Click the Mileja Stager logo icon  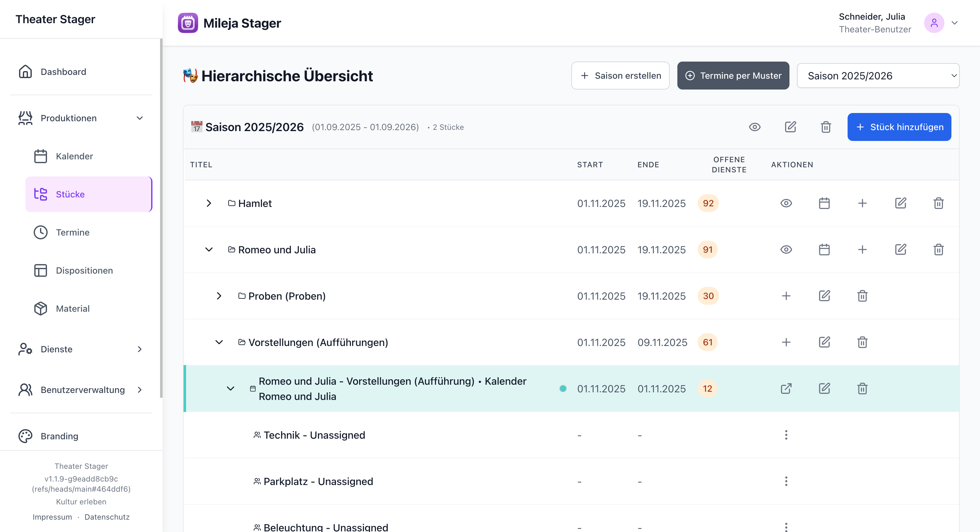188,23
